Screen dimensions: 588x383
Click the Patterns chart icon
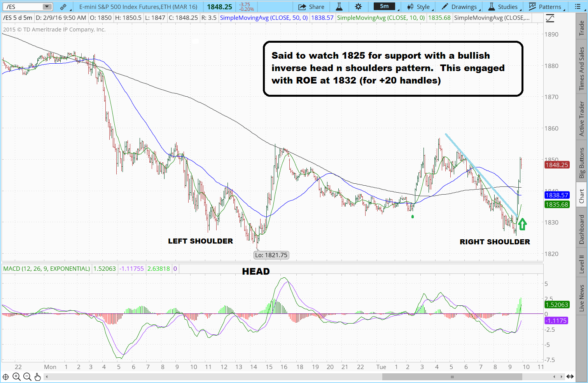point(532,7)
